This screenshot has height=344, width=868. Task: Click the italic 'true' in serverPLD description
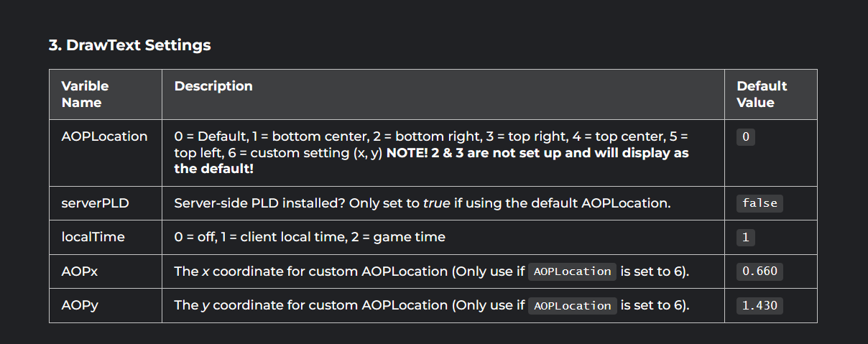(436, 203)
